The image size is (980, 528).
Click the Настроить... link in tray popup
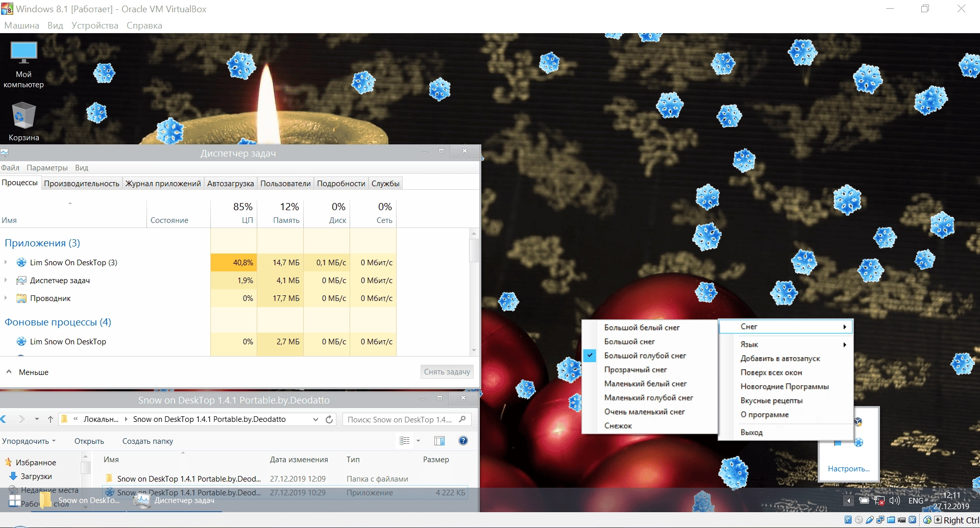point(848,468)
